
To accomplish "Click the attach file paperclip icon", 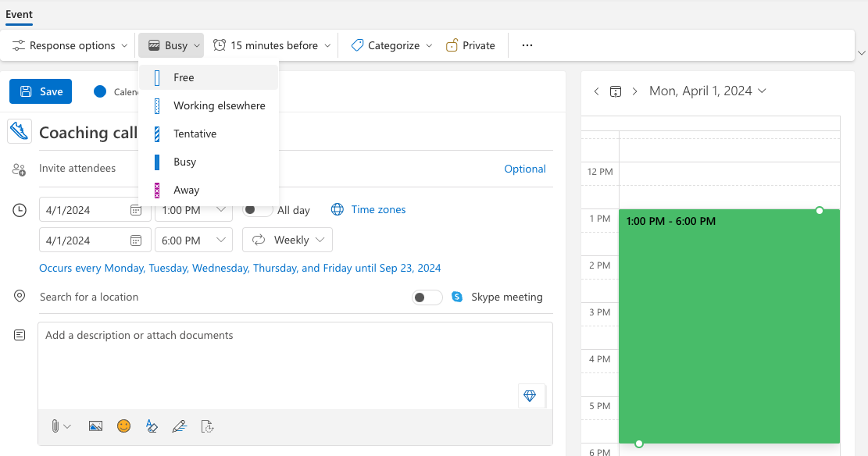I will [x=55, y=426].
